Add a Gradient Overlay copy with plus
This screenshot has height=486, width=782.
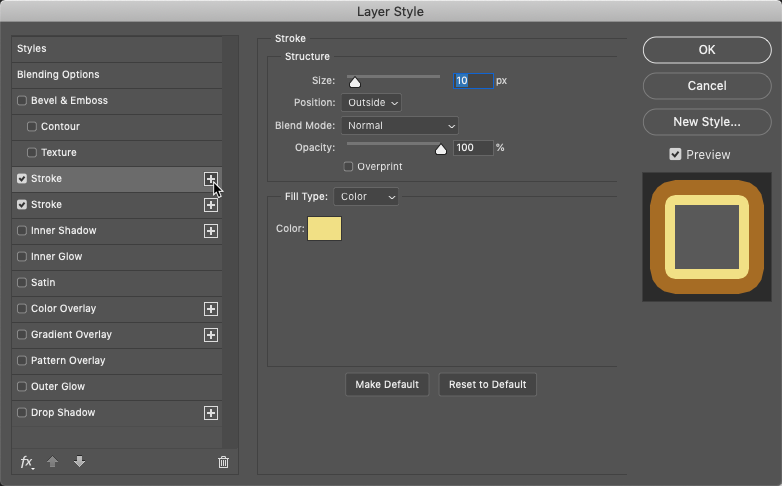[211, 335]
